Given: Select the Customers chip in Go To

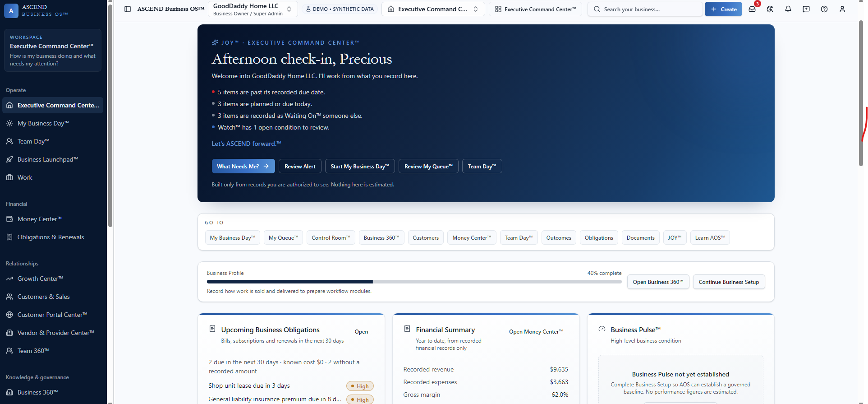Looking at the screenshot, I should tap(426, 237).
